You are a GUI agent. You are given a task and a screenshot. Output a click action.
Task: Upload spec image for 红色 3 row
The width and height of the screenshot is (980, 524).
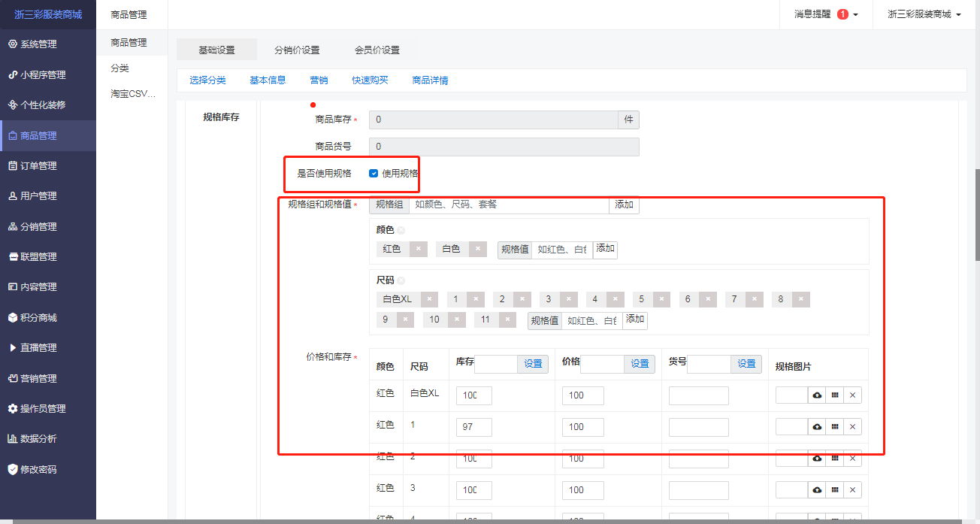click(x=817, y=490)
